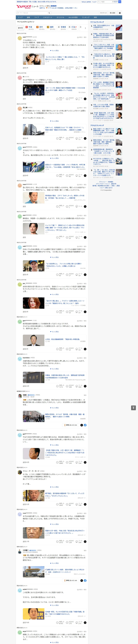Expand もっと見る on iserlohn comment
Viewport: 138px width, 644px height.
[x=55, y=369]
